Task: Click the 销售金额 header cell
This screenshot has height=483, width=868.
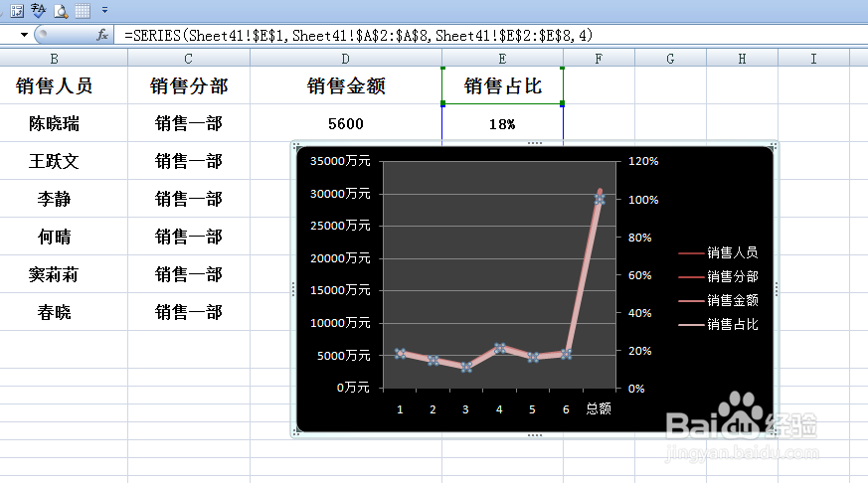Action: click(x=346, y=85)
